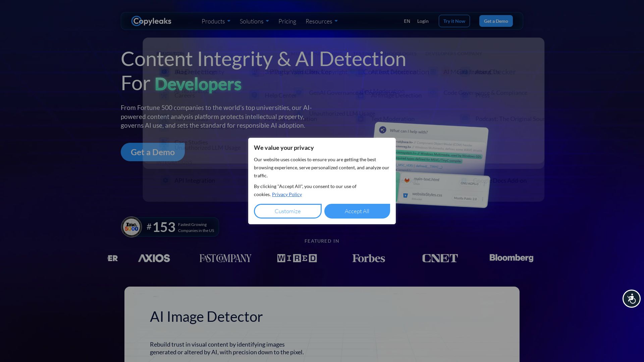
Task: Click the Bitbucket file icon
Action: (x=405, y=195)
